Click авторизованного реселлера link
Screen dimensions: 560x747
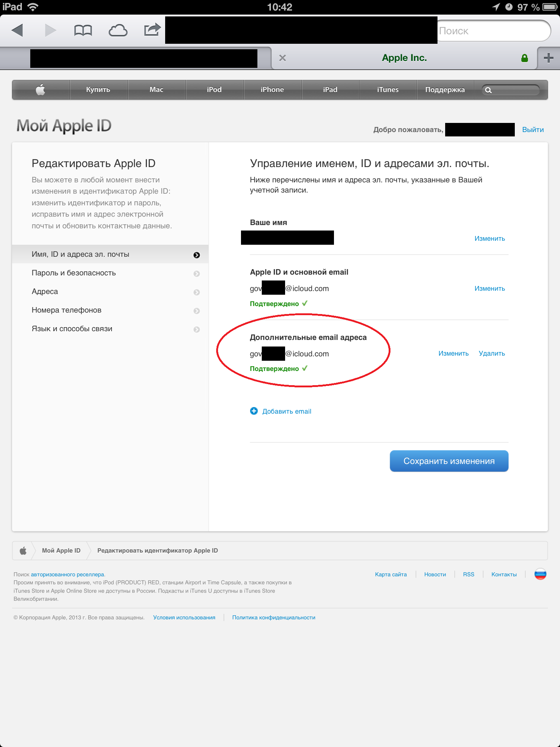tap(67, 574)
